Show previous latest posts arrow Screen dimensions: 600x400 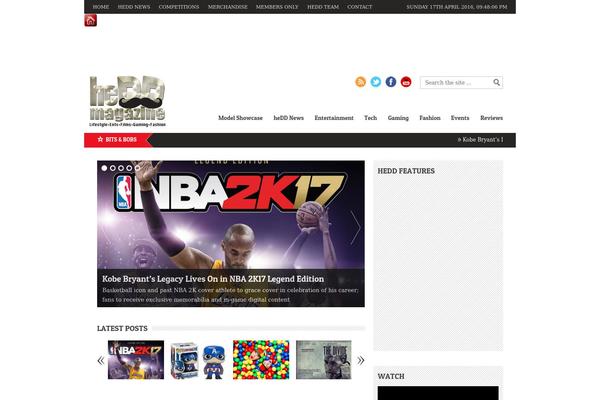pyautogui.click(x=101, y=360)
